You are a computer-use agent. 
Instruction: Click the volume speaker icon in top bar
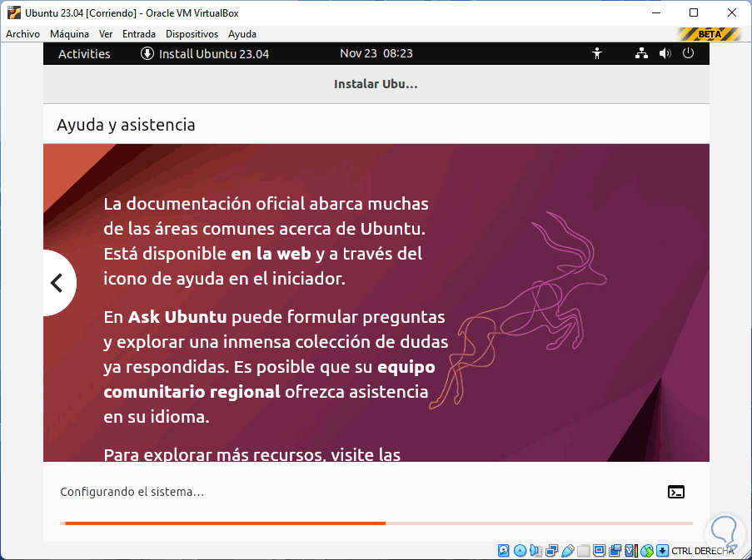tap(665, 53)
